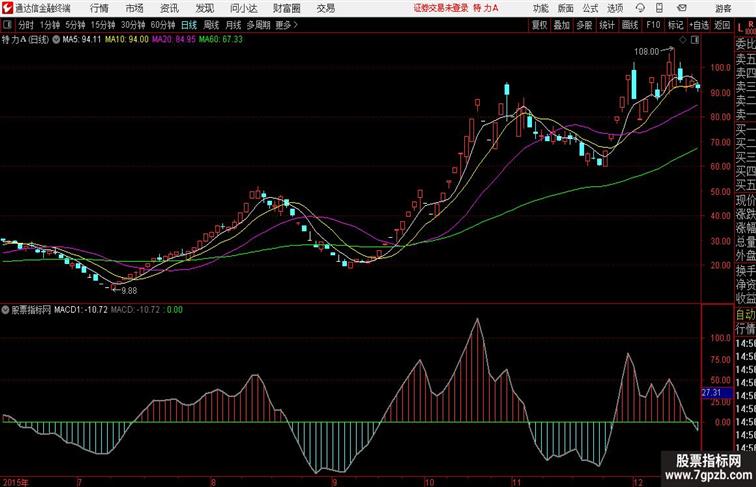
Task: Click the 108.00 high price label
Action: click(x=646, y=52)
